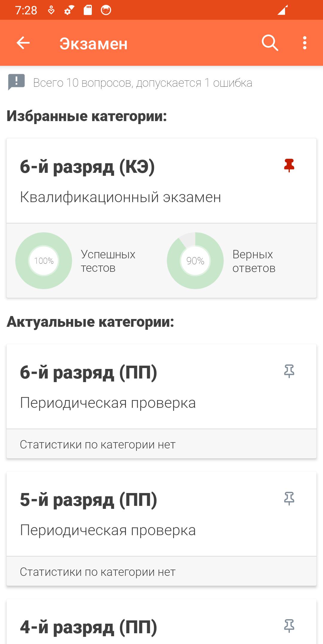Tap the 90% correct answers chart

[x=195, y=261]
